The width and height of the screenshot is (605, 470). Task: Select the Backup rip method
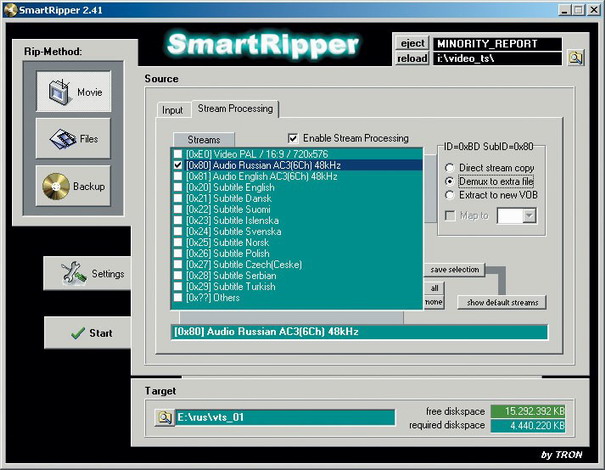pos(73,186)
